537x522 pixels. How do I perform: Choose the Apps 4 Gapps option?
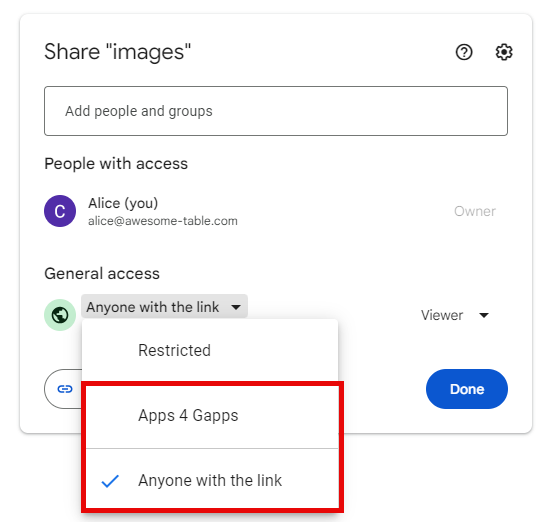[212, 415]
